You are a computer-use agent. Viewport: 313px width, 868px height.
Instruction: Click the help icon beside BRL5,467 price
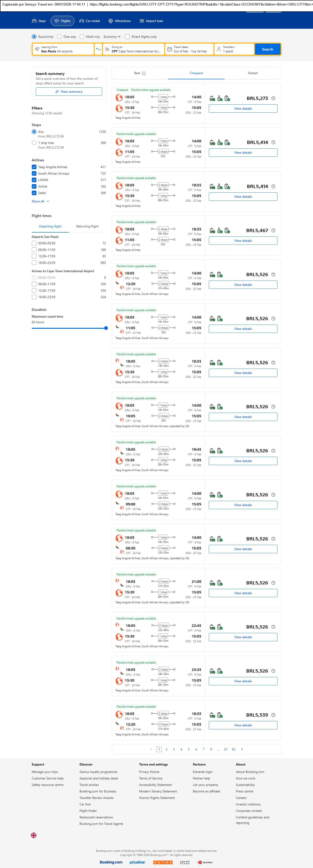(x=273, y=230)
